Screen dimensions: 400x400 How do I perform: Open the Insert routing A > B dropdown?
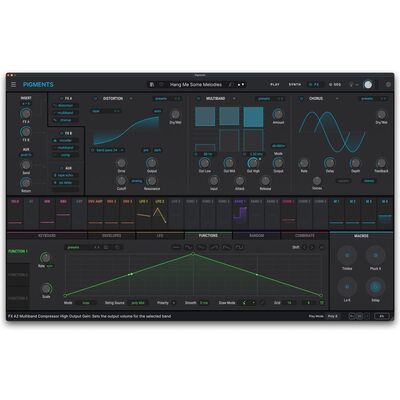pos(26,104)
